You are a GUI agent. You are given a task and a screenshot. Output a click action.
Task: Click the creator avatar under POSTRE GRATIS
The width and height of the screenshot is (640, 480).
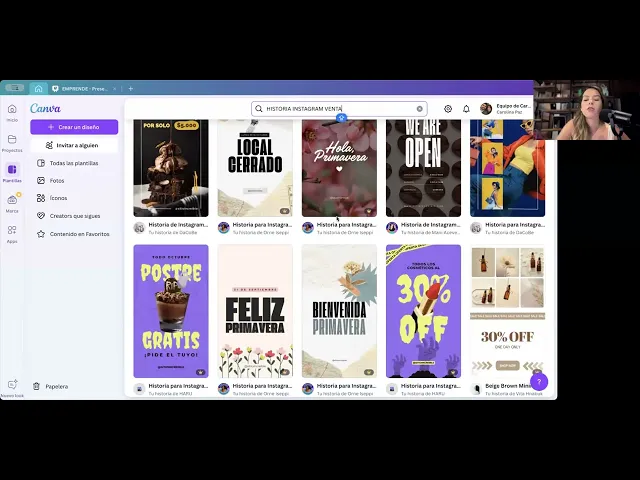pyautogui.click(x=140, y=389)
